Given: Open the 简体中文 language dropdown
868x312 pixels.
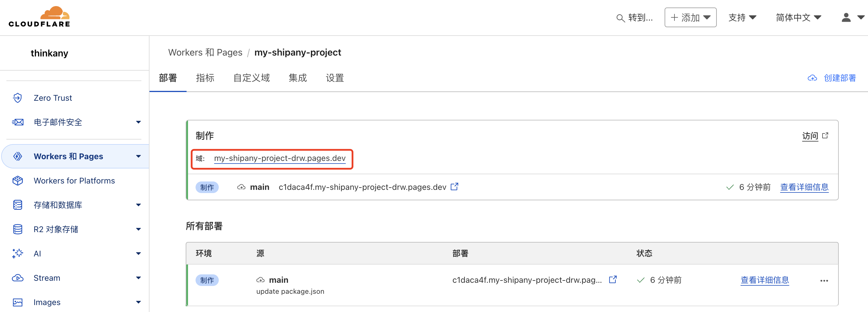Looking at the screenshot, I should 798,17.
